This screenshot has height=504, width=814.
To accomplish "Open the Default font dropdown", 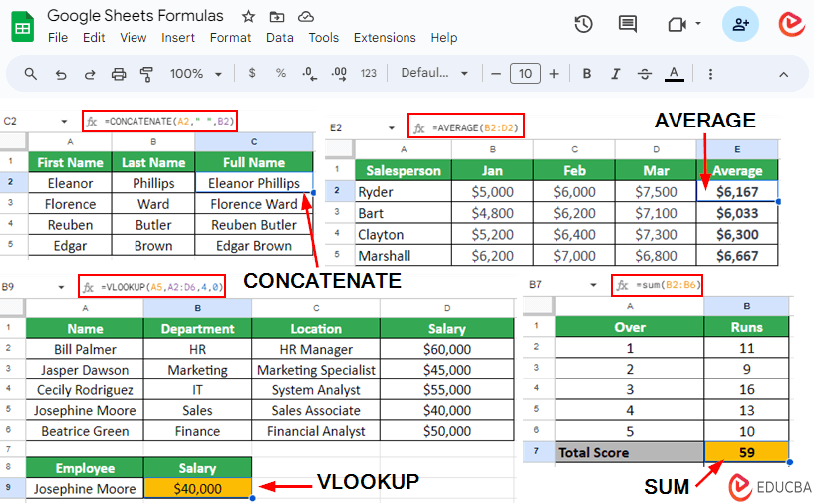I will point(434,73).
